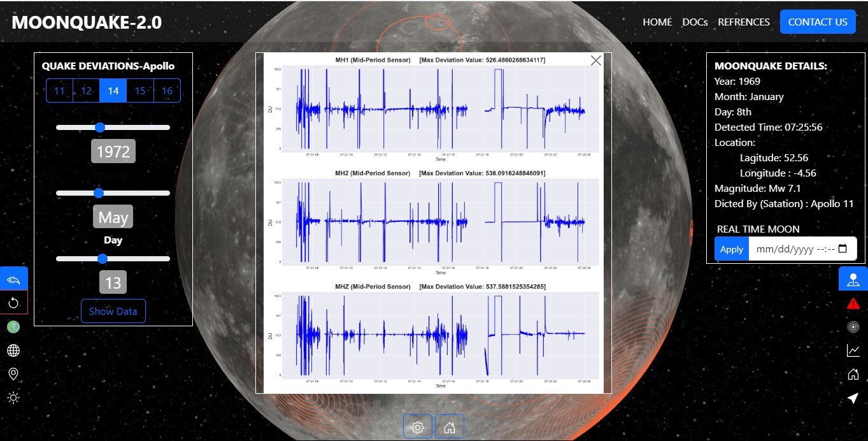The image size is (868, 441).
Task: Open the line chart icon
Action: (x=853, y=351)
